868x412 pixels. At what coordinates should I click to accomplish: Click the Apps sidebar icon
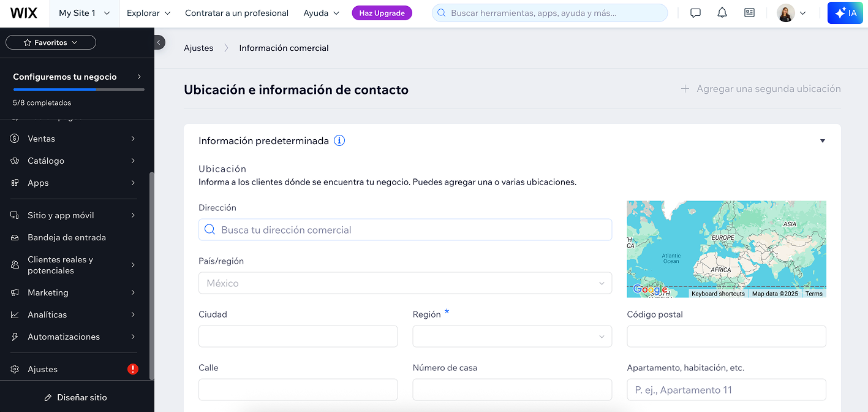(15, 183)
